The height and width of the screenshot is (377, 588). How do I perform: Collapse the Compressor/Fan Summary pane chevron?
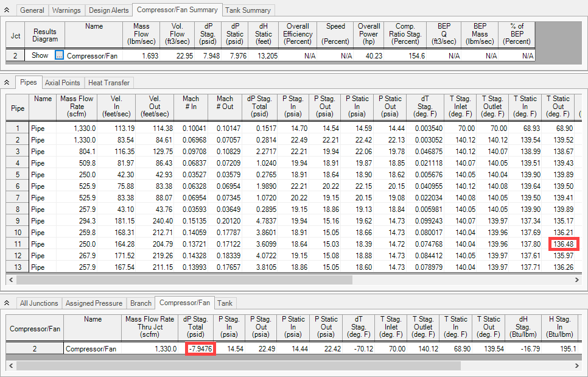(7, 10)
